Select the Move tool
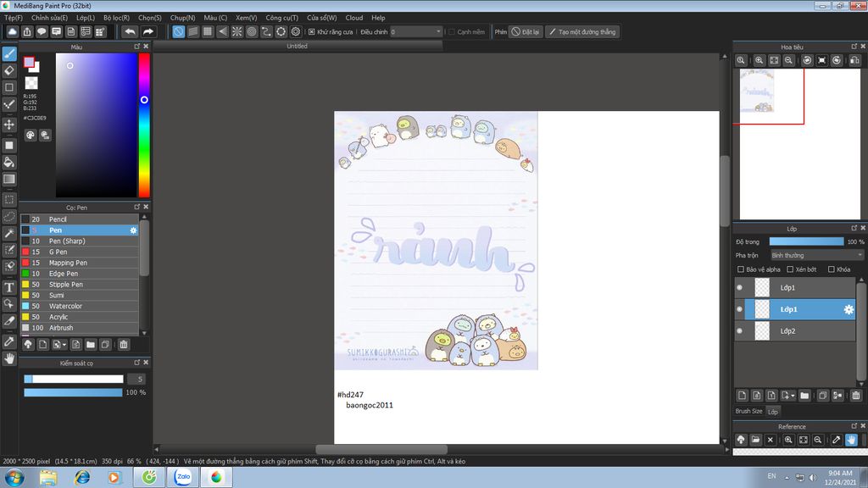The width and height of the screenshot is (868, 488). 9,125
